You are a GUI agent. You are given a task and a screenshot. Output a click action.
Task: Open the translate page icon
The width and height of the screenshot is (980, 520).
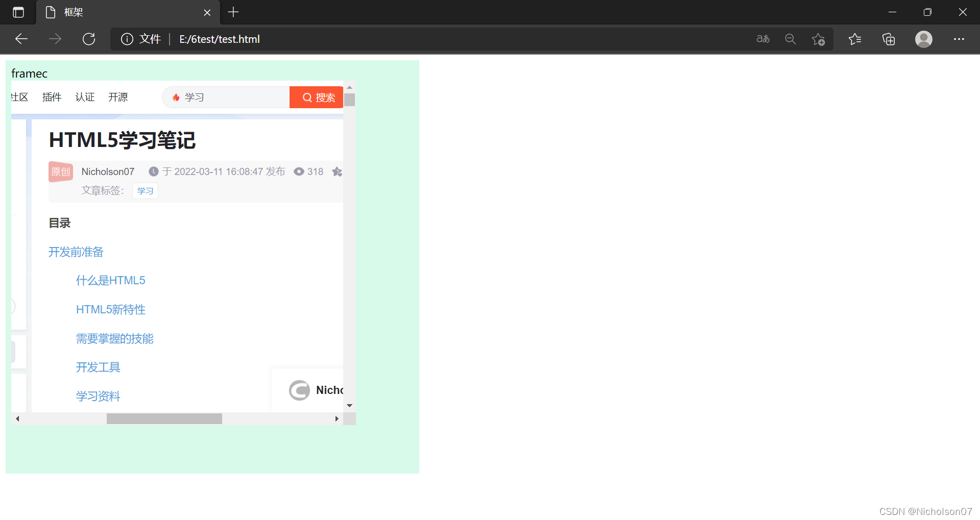point(763,39)
